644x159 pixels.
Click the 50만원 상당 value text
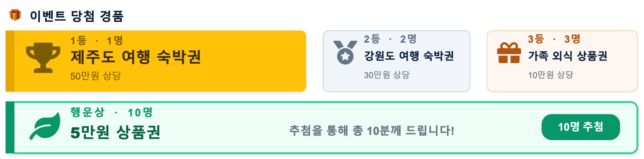96,76
